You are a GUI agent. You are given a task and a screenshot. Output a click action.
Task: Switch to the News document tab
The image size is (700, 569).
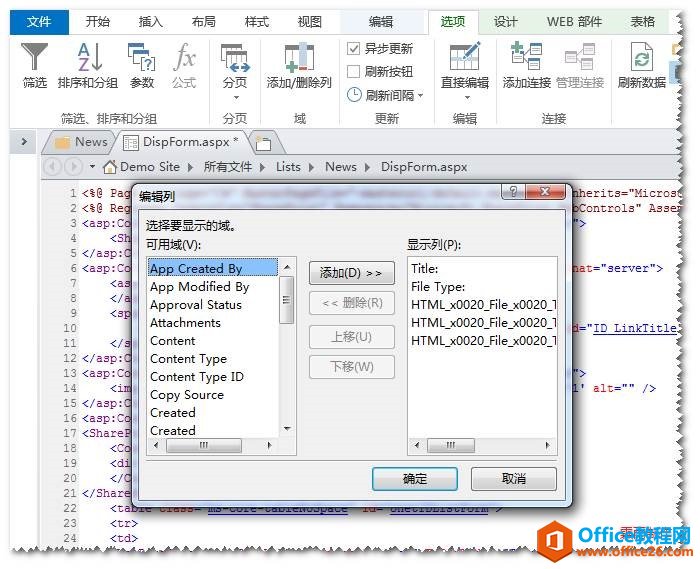pyautogui.click(x=80, y=142)
